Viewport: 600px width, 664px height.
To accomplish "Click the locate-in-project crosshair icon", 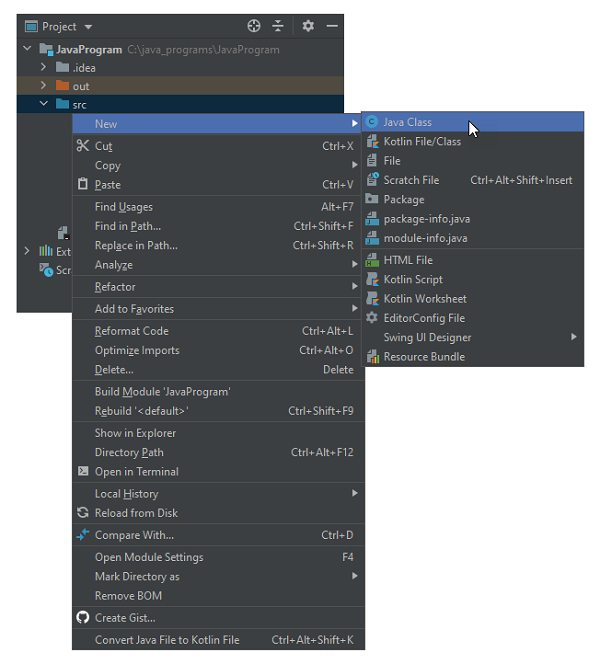I will click(254, 26).
